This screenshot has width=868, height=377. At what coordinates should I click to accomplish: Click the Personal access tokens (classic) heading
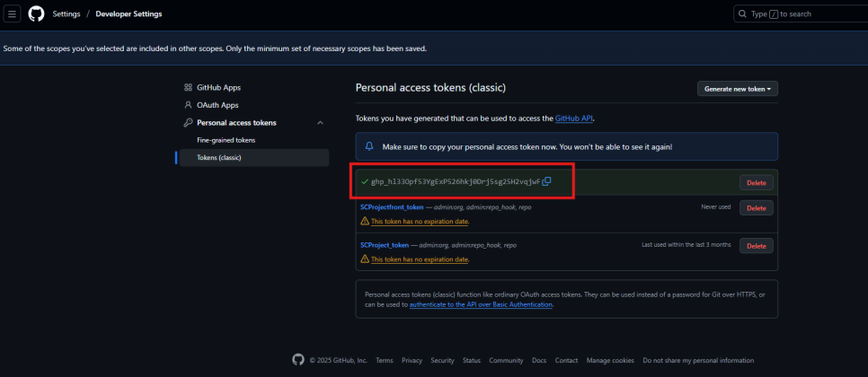point(430,87)
